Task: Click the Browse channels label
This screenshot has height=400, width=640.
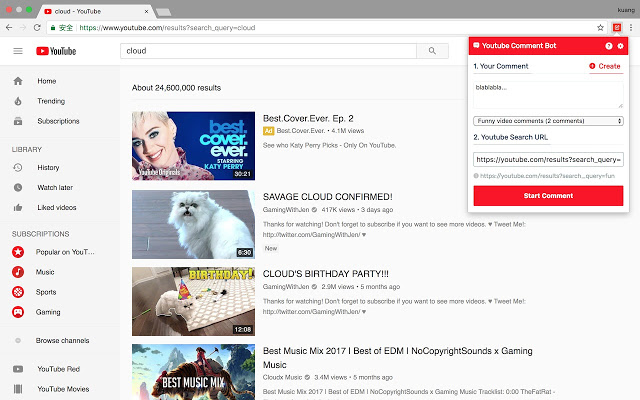Action: point(62,340)
